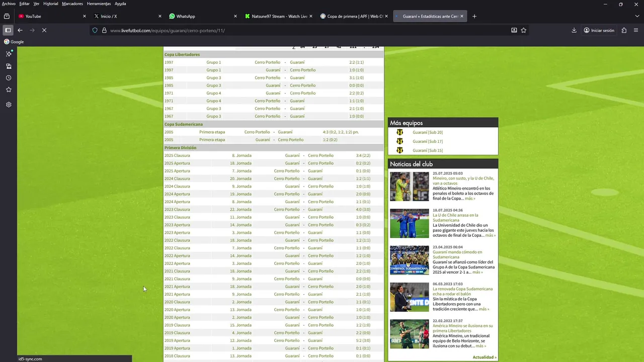
Task: Bookmark this page with the star icon
Action: coord(524,30)
